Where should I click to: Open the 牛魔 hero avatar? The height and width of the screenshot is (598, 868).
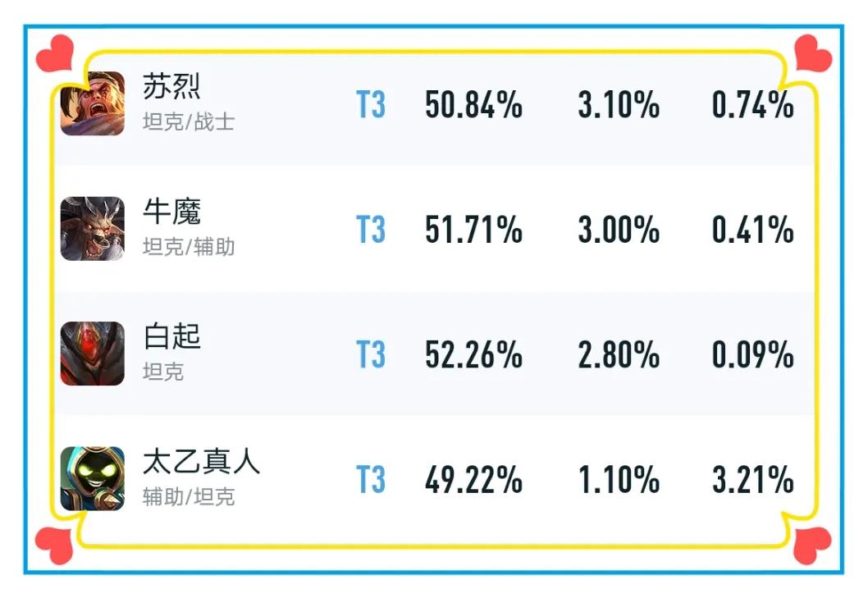click(93, 228)
